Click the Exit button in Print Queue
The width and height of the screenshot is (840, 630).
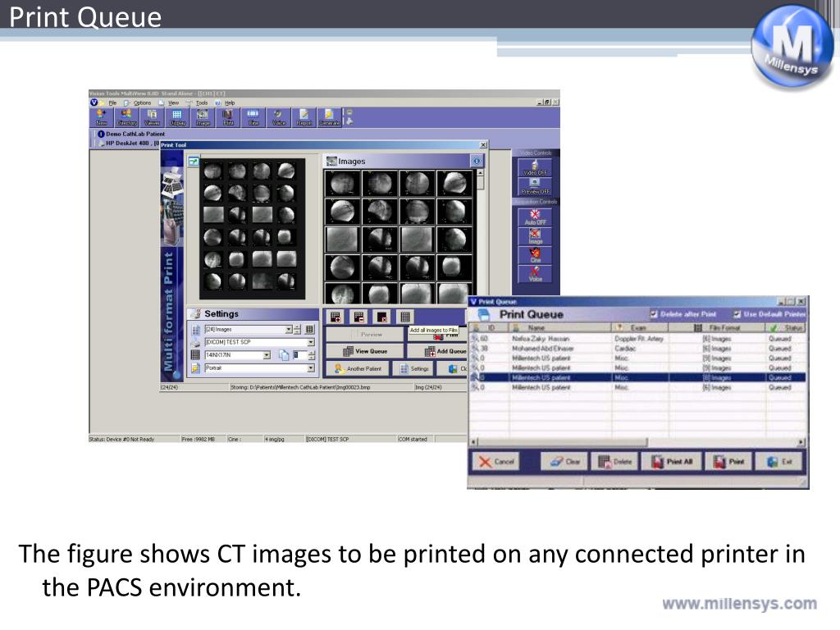coord(779,461)
